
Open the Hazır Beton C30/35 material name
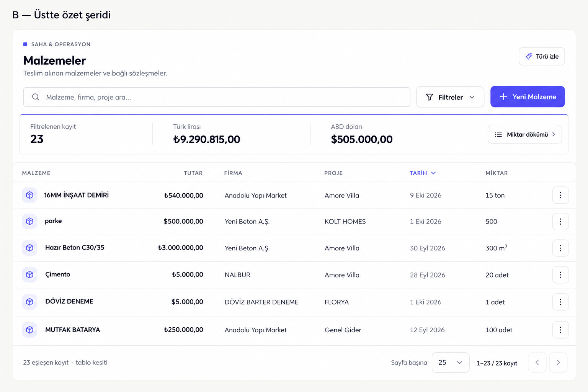click(x=75, y=248)
